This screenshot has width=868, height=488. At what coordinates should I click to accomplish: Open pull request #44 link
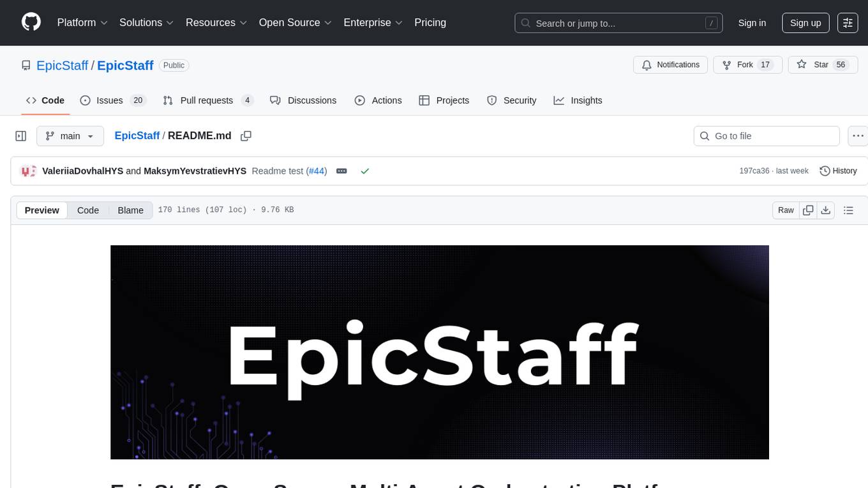tap(316, 171)
